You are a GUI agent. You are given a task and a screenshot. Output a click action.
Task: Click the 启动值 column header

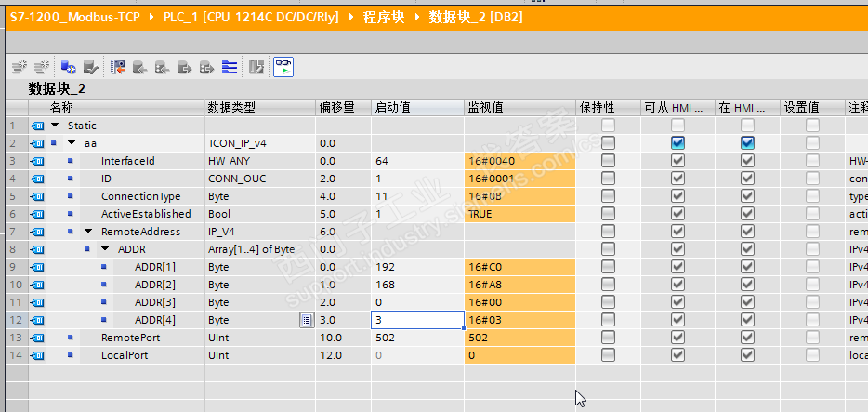point(417,108)
